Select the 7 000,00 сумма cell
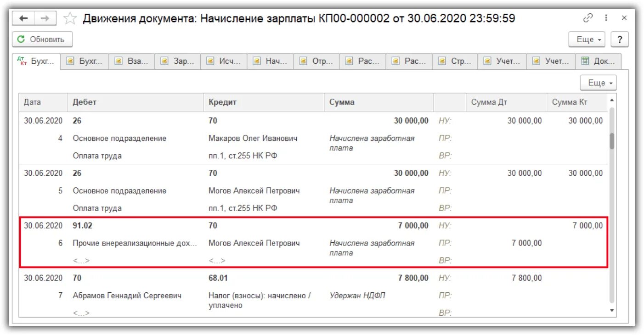Viewport: 644px width, 335px height. click(413, 225)
